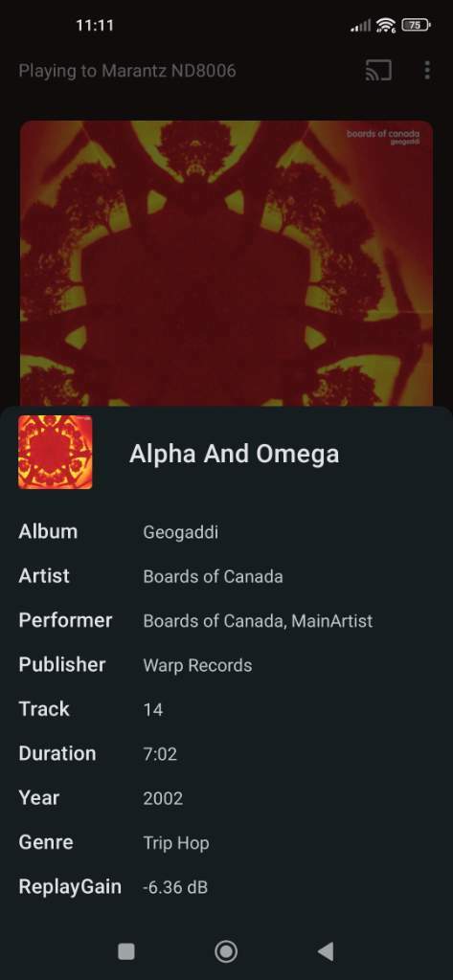Tap the 2002 year value
The width and height of the screenshot is (453, 980).
tap(163, 798)
